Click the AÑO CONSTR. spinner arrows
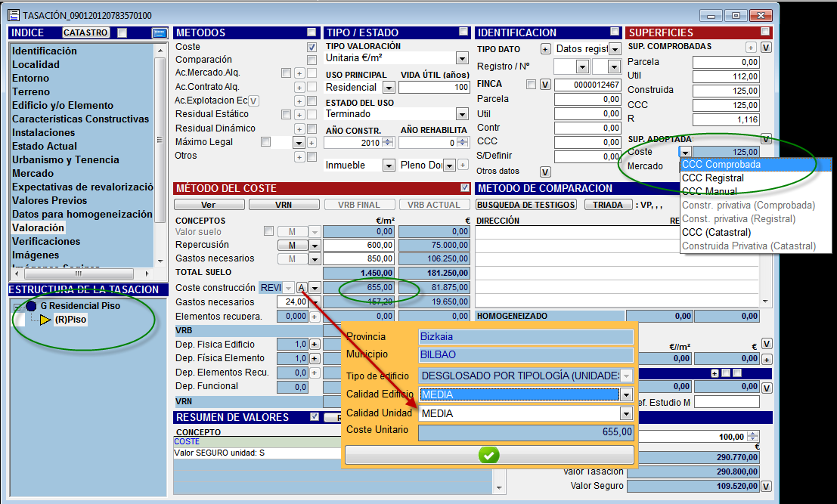Image resolution: width=837 pixels, height=504 pixels. click(x=388, y=143)
